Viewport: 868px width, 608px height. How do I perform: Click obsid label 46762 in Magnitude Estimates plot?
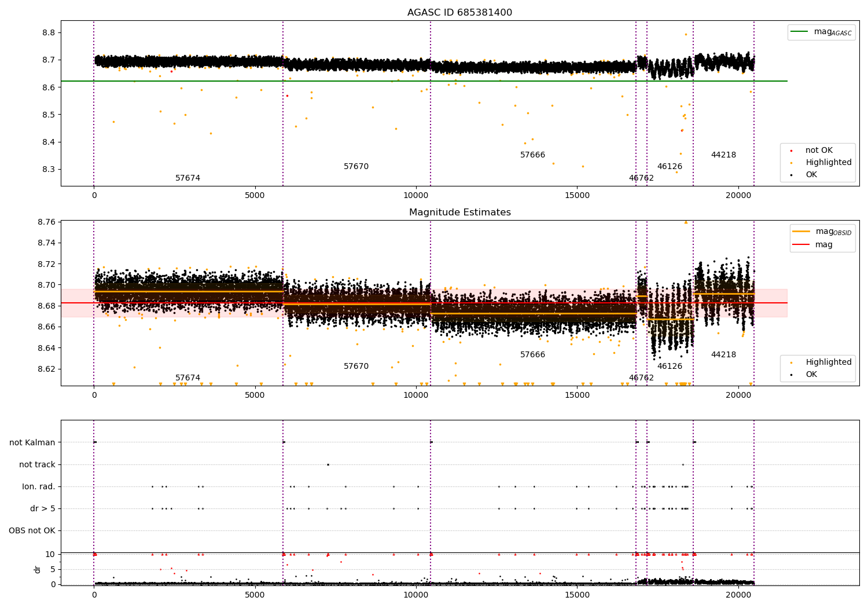pyautogui.click(x=641, y=378)
